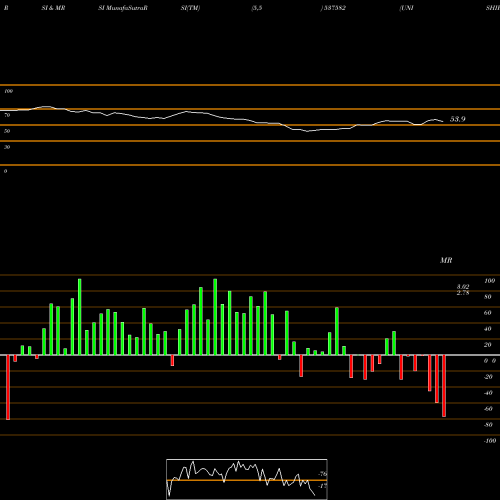The image size is (500, 500).
Task: Click the MR axis label -60
Action: click(488, 409)
